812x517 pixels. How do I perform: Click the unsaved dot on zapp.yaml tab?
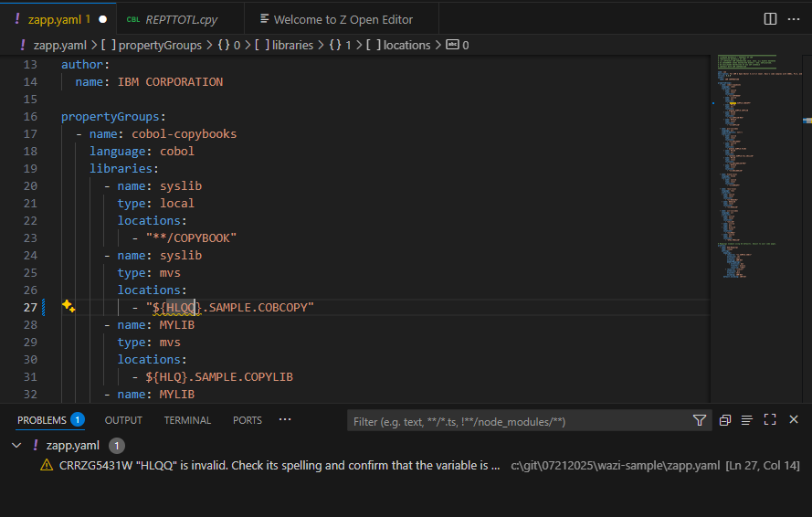102,19
